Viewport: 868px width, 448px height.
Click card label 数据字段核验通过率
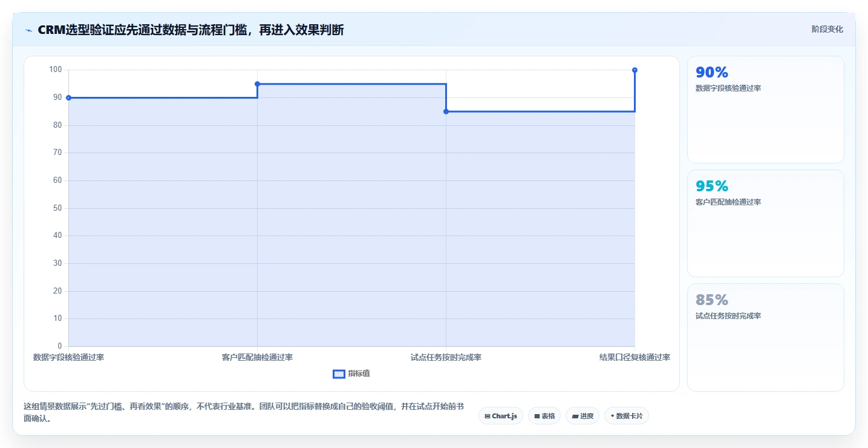click(728, 88)
